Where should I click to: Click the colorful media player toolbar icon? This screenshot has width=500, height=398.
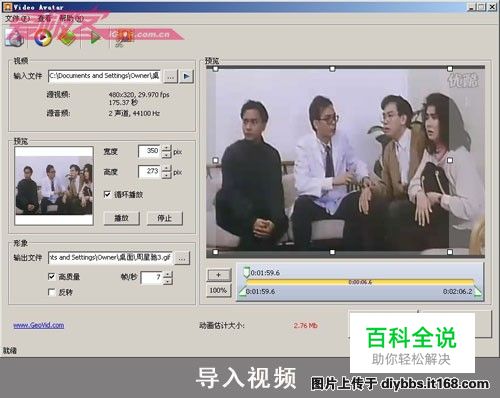[x=43, y=37]
